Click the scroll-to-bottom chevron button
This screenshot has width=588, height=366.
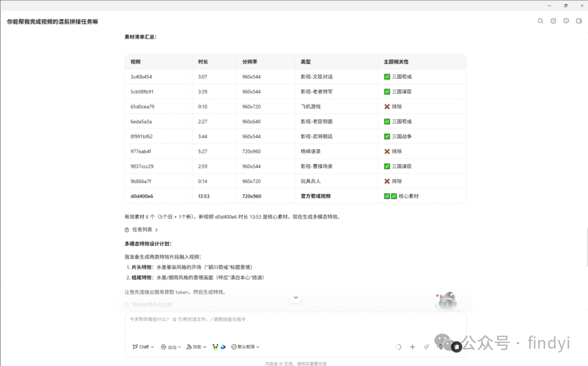296,297
